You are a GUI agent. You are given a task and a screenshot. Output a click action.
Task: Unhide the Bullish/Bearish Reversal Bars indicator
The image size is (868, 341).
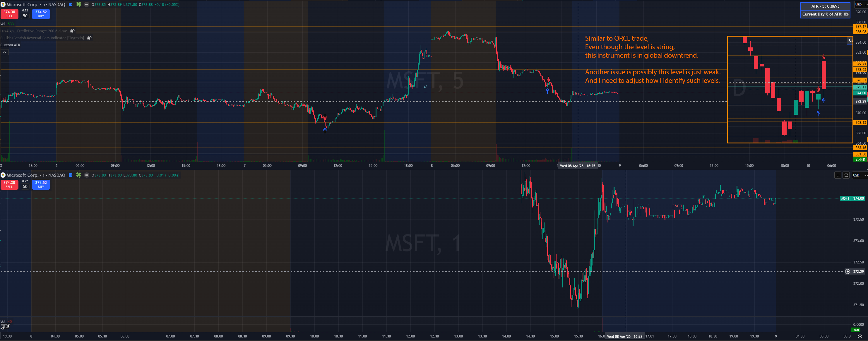[x=89, y=38]
